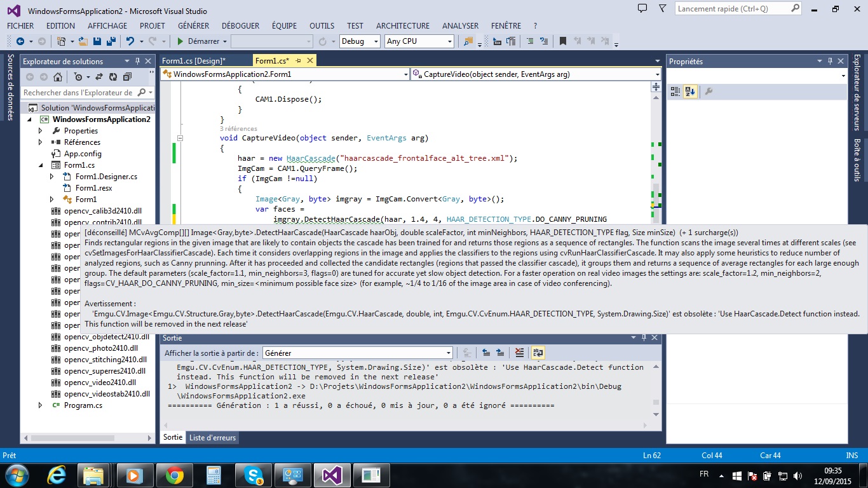Select opencv_photo2410.dll file
The image size is (868, 488).
point(101,348)
